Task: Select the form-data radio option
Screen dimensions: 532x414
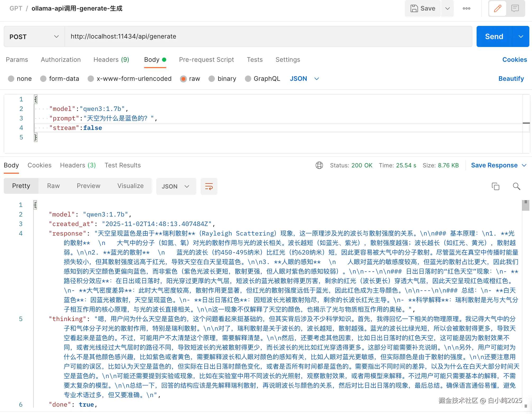Action: click(43, 79)
